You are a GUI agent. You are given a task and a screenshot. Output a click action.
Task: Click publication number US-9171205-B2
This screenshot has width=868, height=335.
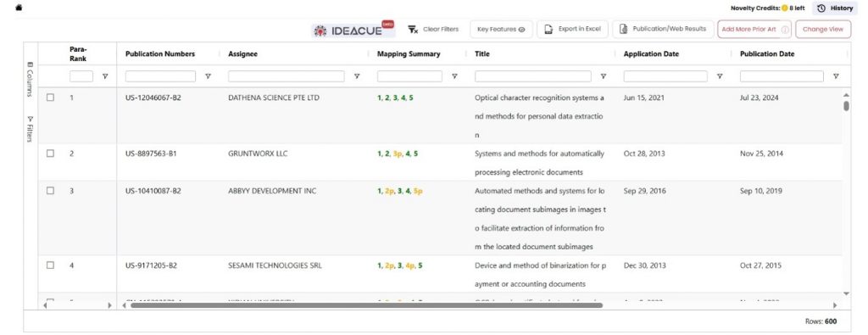151,265
